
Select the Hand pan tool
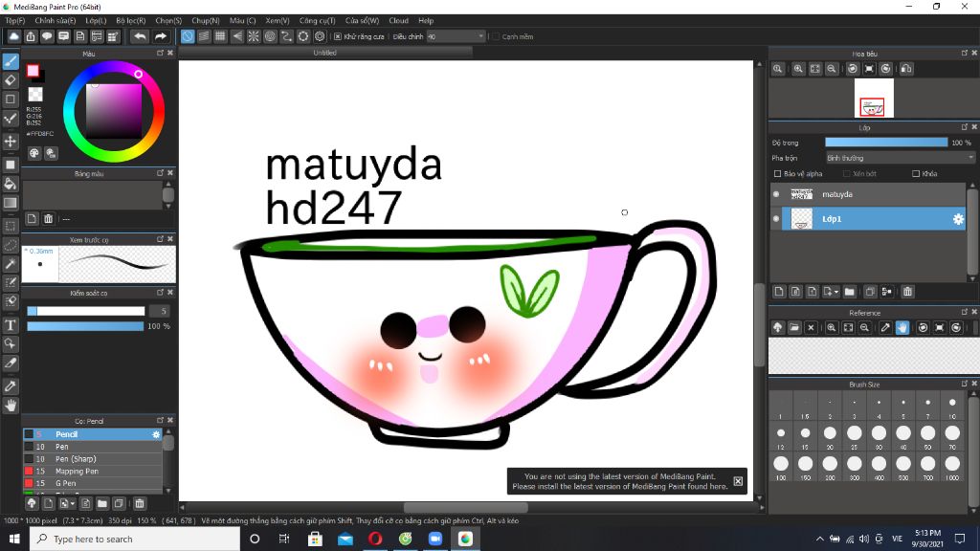(11, 406)
